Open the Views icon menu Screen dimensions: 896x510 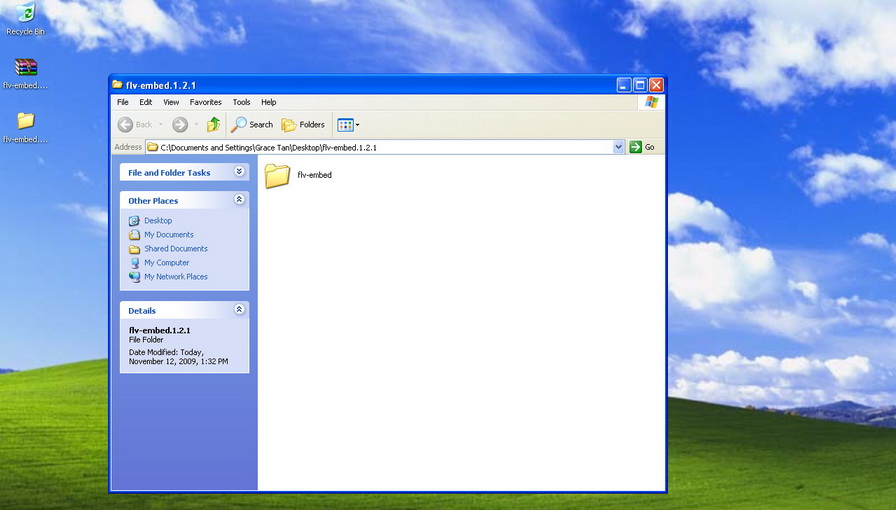pyautogui.click(x=348, y=125)
